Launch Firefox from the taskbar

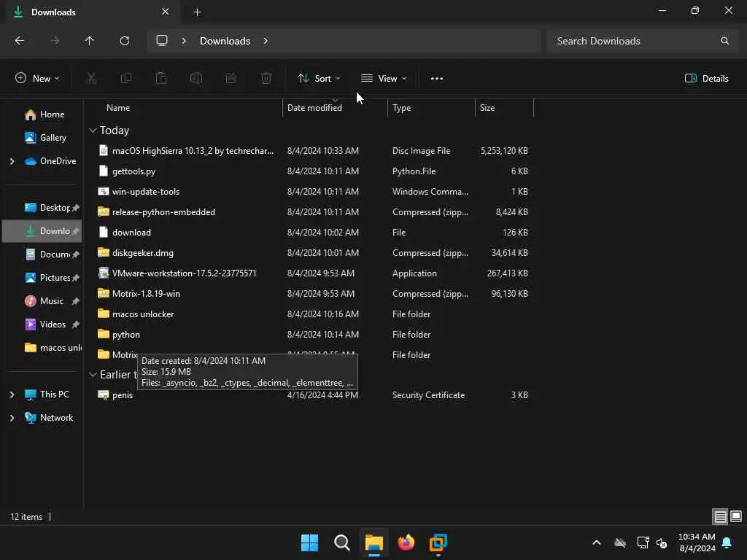click(406, 542)
